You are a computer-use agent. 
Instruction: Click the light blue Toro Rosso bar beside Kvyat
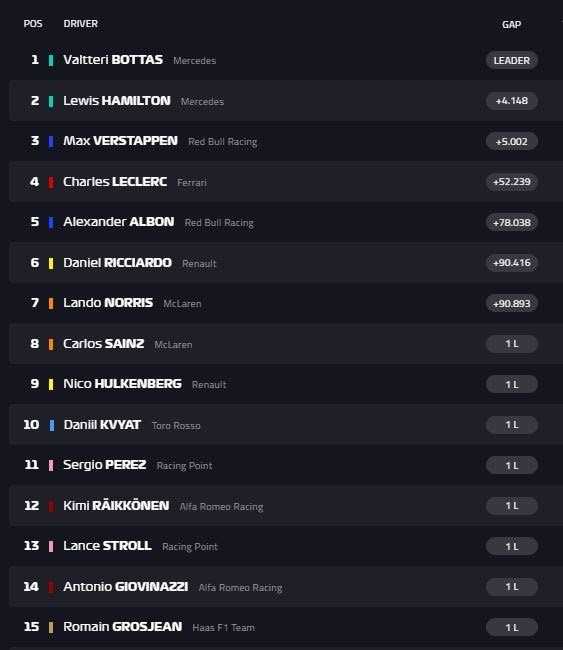[52, 425]
